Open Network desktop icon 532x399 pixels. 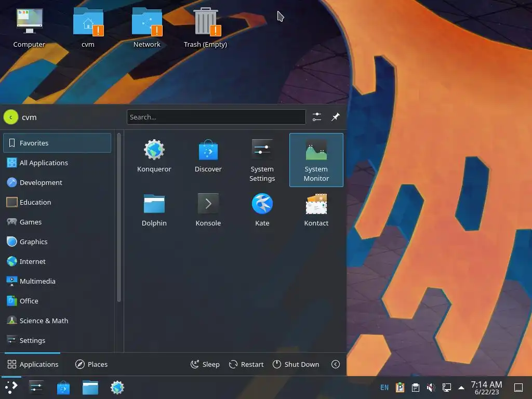(x=147, y=28)
